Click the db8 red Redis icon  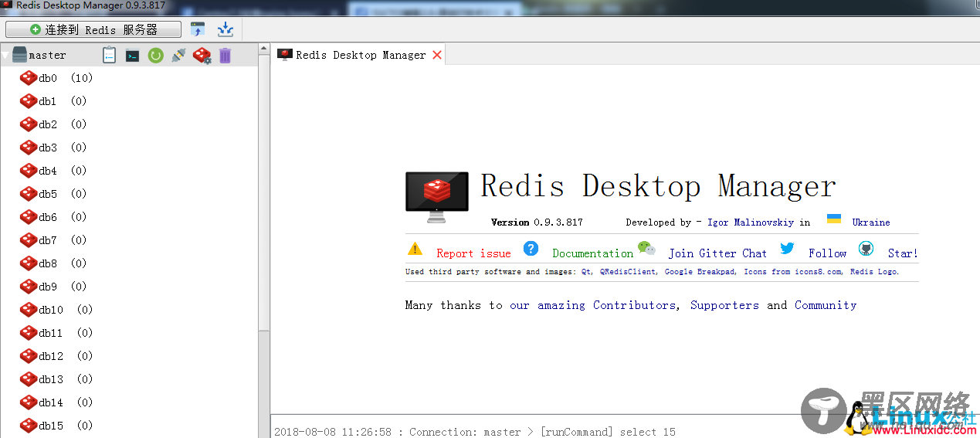29,263
